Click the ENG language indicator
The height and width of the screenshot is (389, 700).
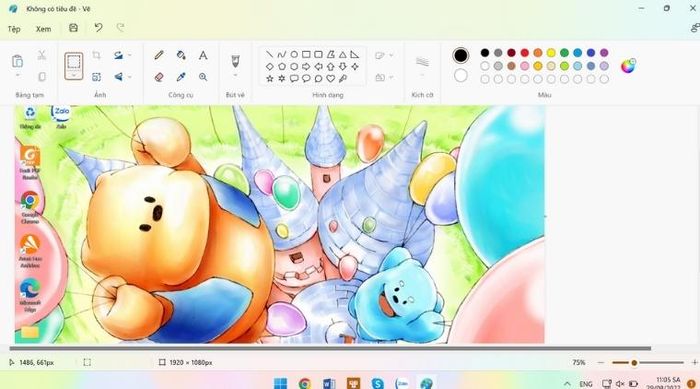pos(586,384)
